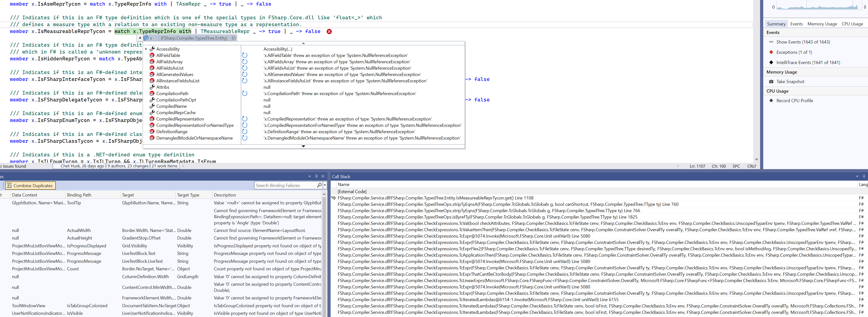
Task: Click the magnifier in Search Binding Failures
Action: tap(319, 186)
